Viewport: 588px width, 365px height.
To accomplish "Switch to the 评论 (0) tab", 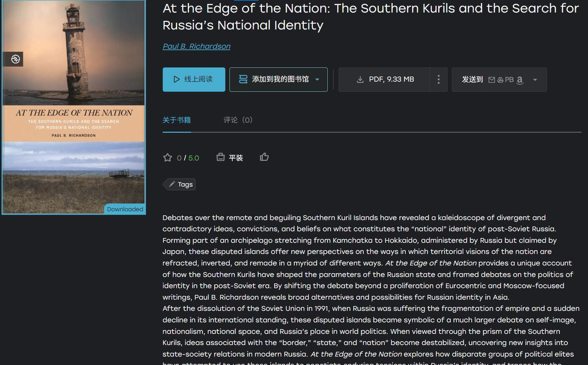I will pyautogui.click(x=238, y=120).
